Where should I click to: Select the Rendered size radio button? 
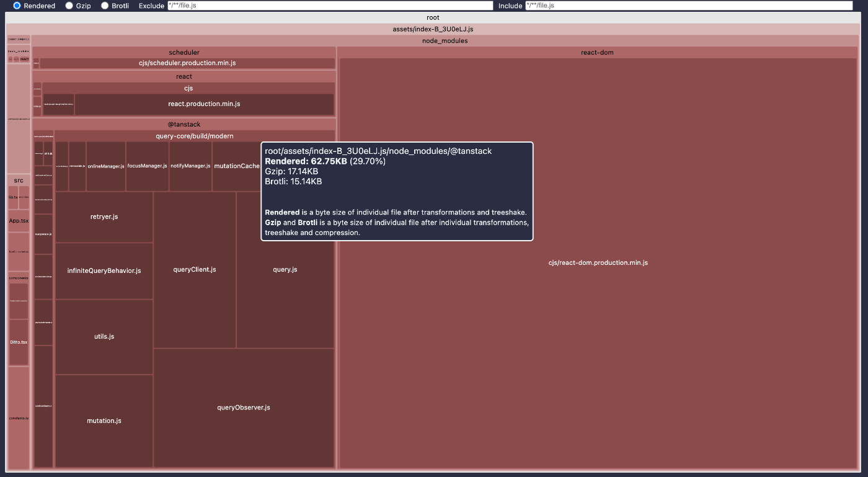point(17,6)
